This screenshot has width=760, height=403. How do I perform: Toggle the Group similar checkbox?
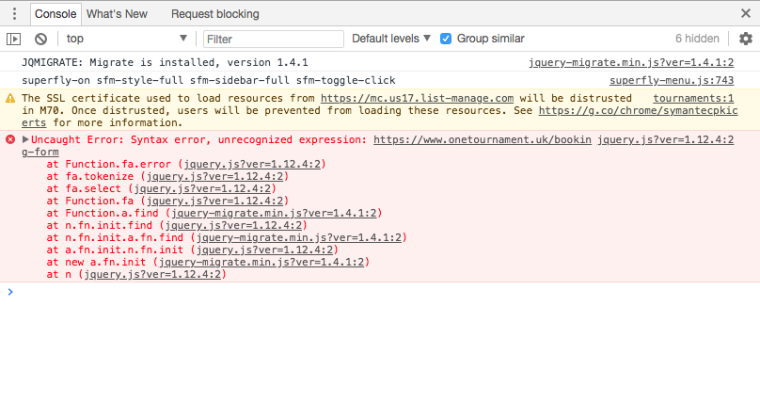pyautogui.click(x=446, y=39)
